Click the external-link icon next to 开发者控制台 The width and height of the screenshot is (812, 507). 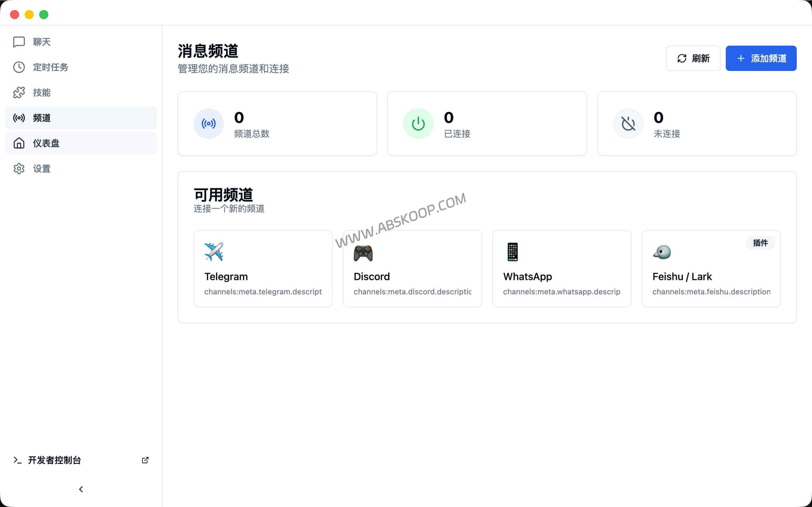[145, 460]
